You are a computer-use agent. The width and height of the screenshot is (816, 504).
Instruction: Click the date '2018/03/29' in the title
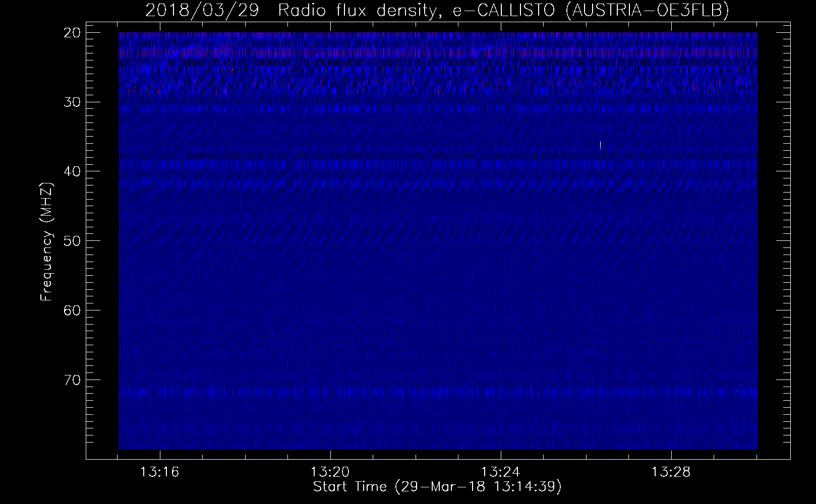(203, 11)
